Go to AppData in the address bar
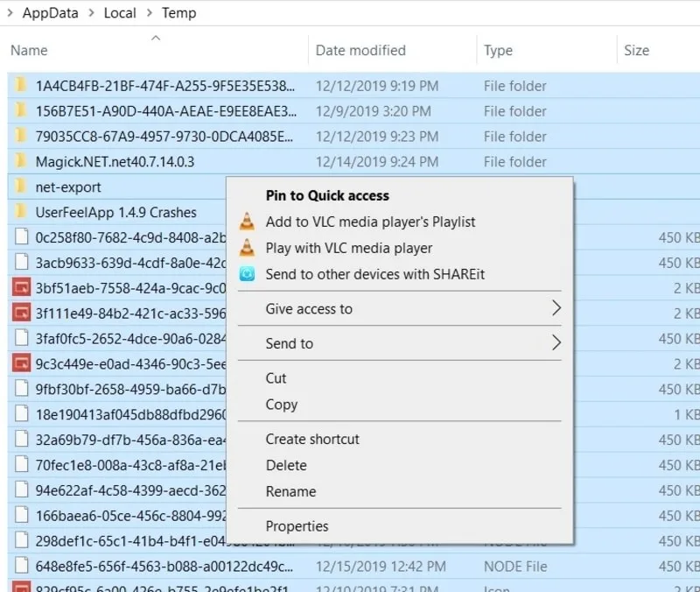 (51, 13)
